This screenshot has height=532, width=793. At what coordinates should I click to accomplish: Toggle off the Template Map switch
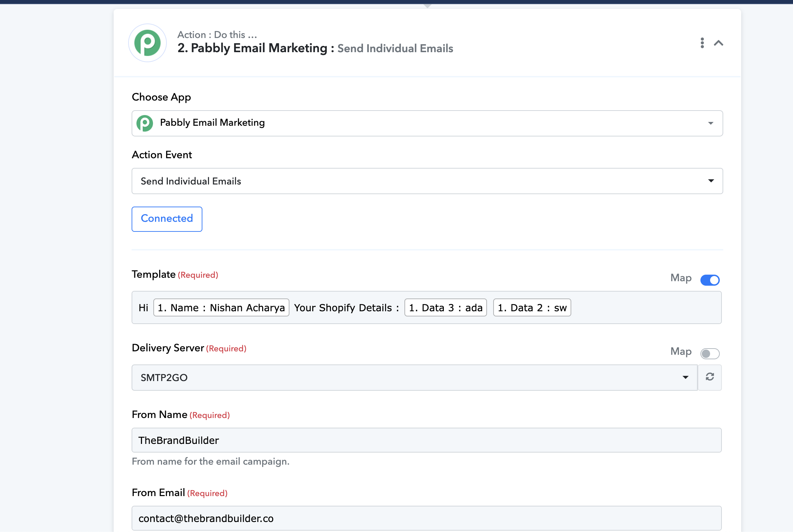(710, 280)
